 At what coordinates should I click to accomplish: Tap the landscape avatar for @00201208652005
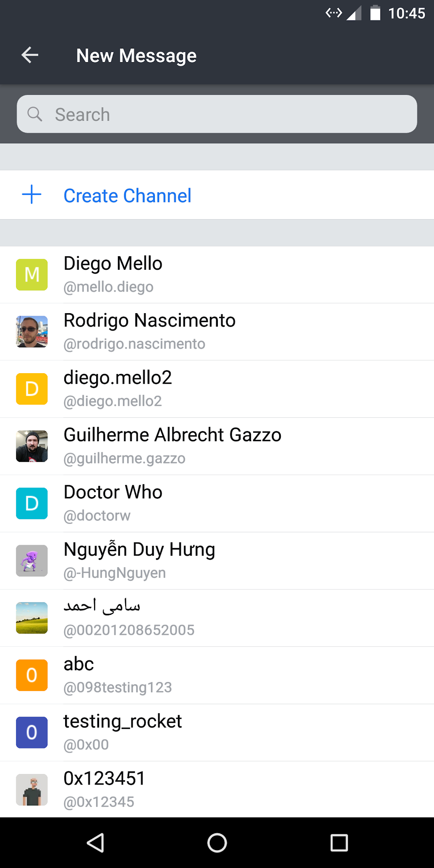32,618
